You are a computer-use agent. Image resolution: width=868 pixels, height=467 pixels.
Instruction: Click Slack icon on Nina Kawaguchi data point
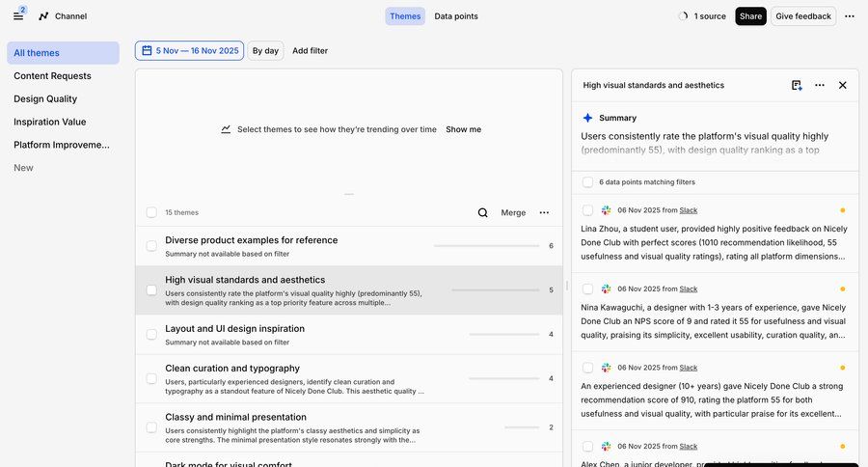607,289
